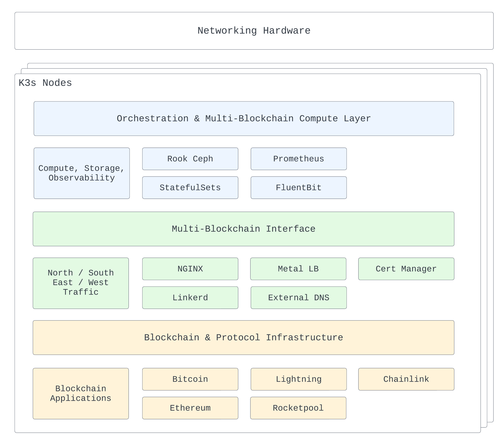504x447 pixels.
Task: Click the NGINX box
Action: click(190, 269)
